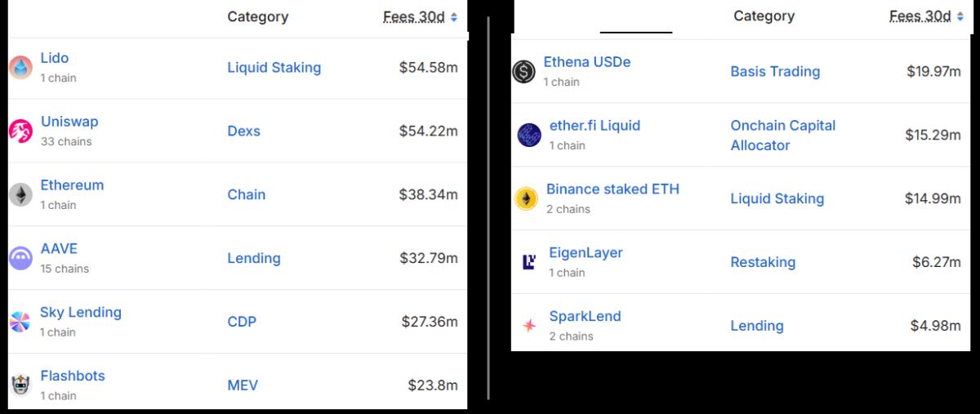Open the EigenLayer protocol page
Viewport: 980px width, 414px height.
click(586, 253)
